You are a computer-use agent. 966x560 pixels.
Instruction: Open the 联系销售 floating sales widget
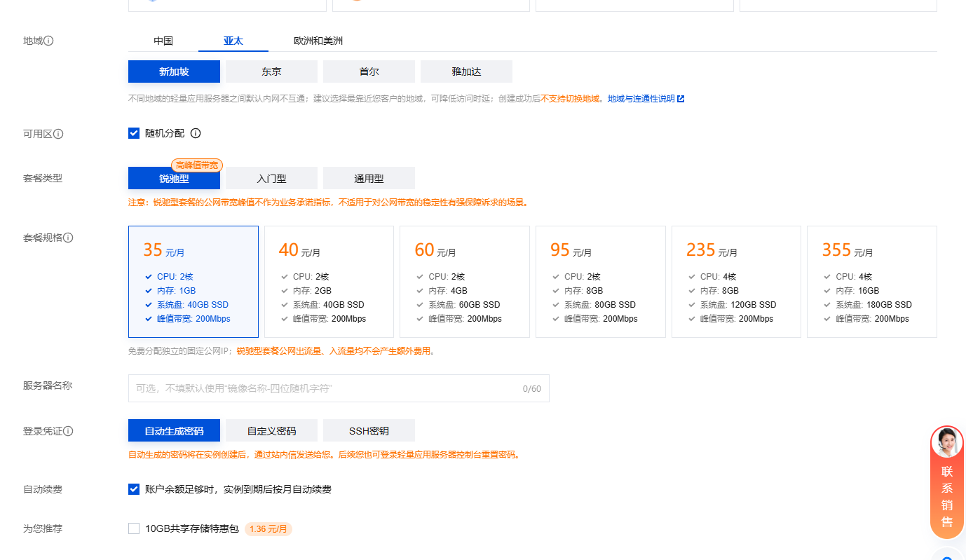[947, 482]
